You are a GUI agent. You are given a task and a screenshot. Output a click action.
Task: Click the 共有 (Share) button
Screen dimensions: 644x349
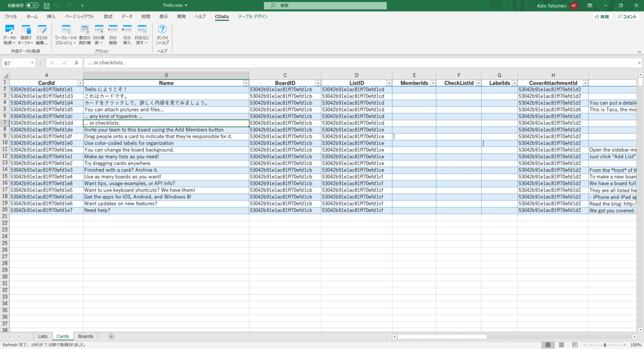pyautogui.click(x=602, y=17)
